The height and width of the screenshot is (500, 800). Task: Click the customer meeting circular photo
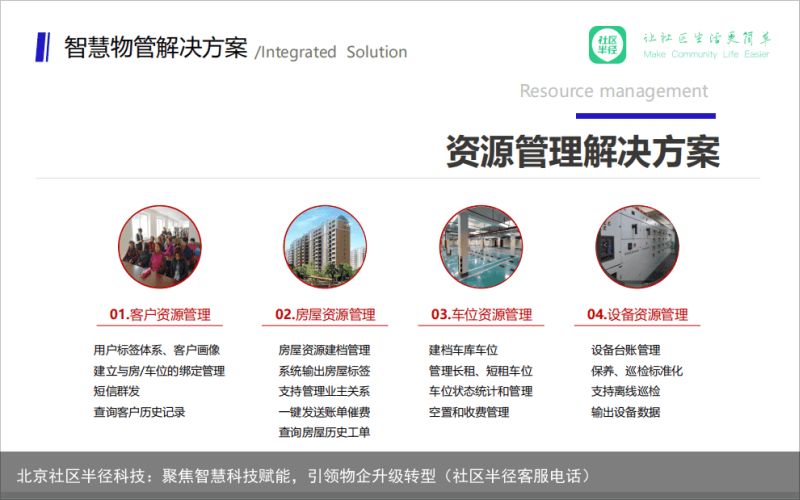160,247
